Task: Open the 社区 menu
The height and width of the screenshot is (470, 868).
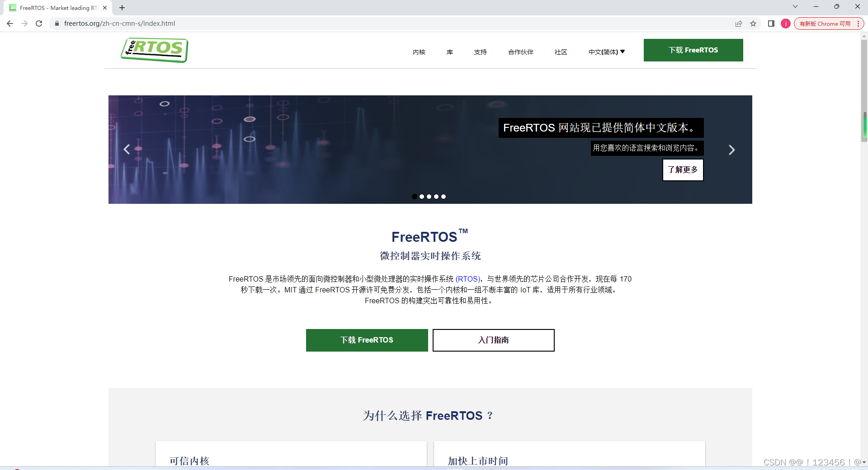Action: pos(561,52)
